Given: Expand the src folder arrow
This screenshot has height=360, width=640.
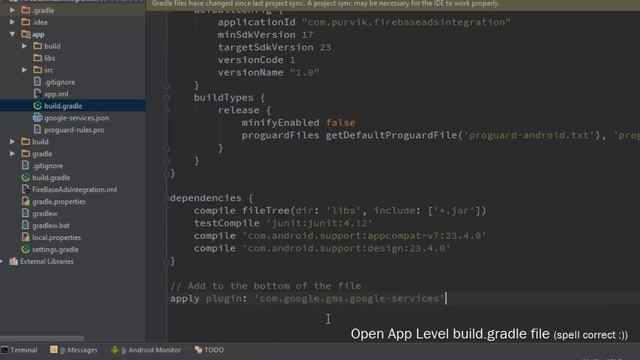Looking at the screenshot, I should coord(24,70).
